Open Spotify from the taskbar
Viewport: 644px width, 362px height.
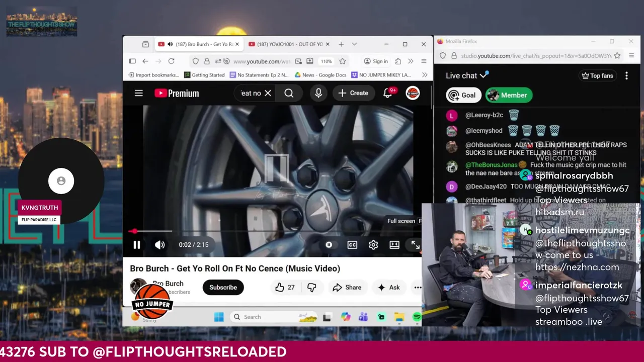click(x=417, y=317)
